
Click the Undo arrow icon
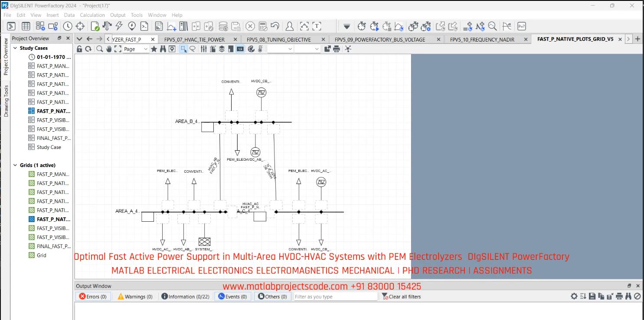click(x=275, y=26)
